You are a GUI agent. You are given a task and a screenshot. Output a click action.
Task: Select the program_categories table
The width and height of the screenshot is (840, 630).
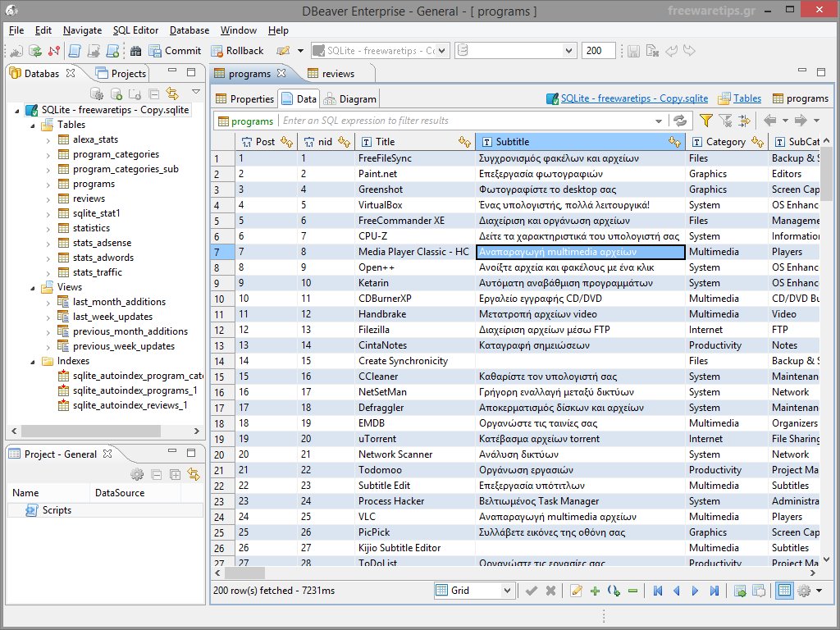116,154
